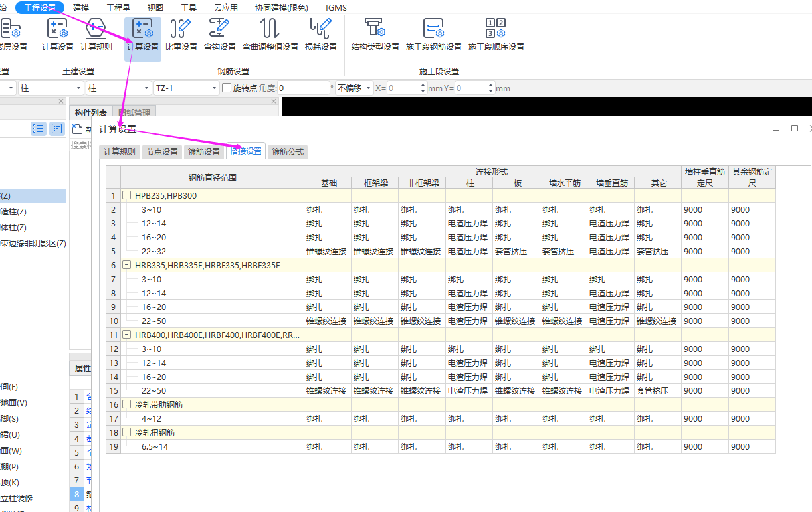812x512 pixels.
Task: Select 踢脚(S) in navigation tree
Action: coord(9,418)
